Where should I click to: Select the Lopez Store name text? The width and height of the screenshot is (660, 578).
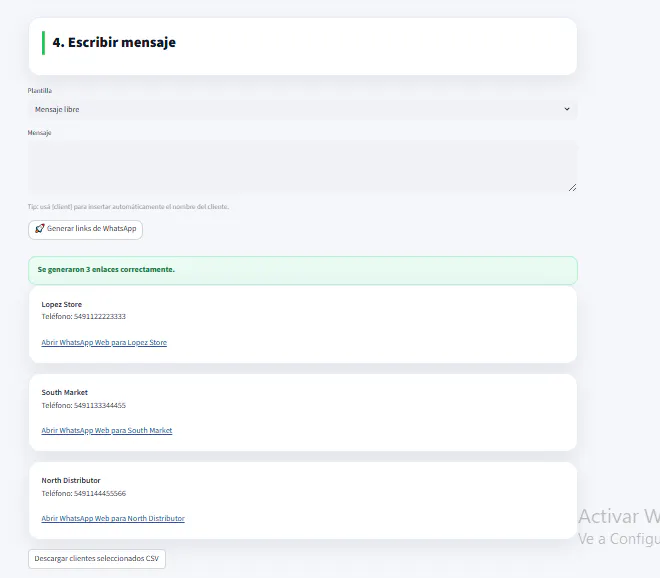click(61, 304)
